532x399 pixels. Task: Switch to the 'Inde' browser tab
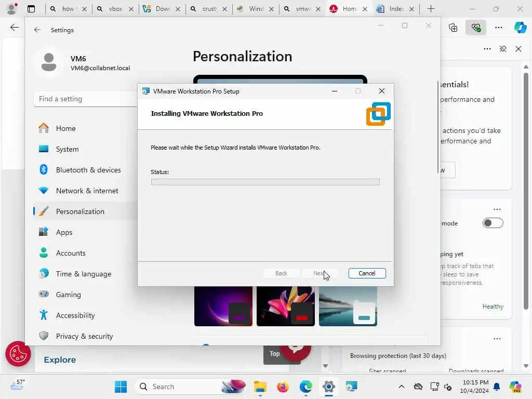pyautogui.click(x=395, y=9)
